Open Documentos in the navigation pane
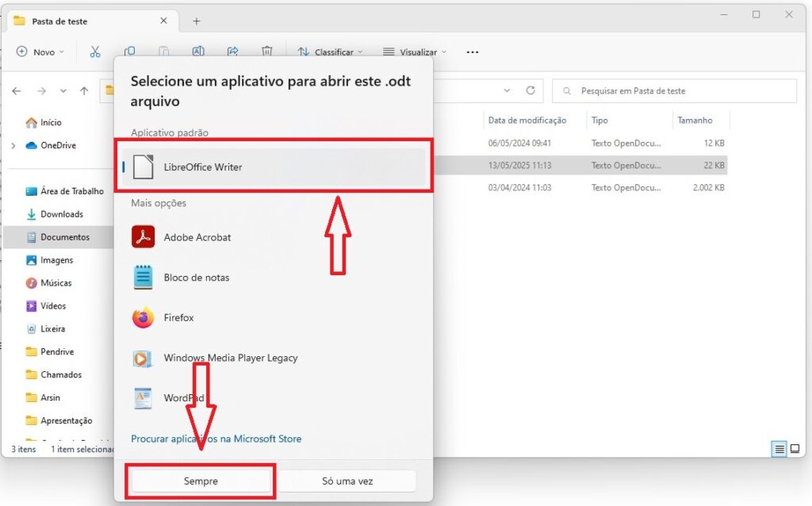Screen dimensions: 812x506 (x=64, y=237)
